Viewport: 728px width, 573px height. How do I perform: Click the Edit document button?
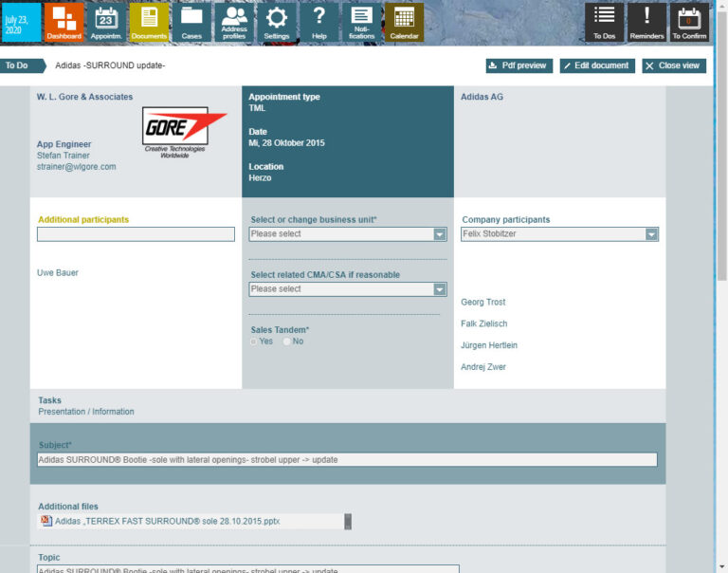pos(597,65)
